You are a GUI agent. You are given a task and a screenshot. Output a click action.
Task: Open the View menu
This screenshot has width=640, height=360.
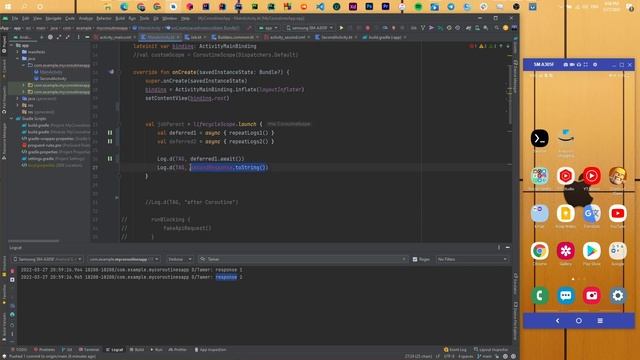pos(37,18)
